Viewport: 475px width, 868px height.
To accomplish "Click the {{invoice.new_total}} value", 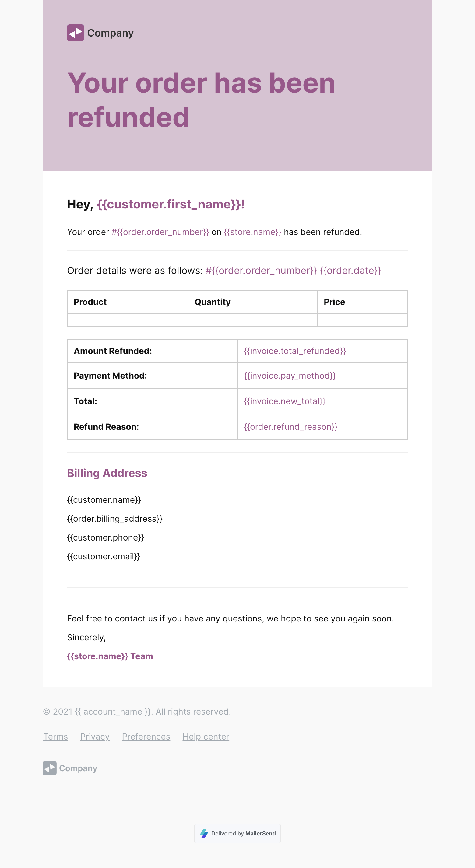I will (x=284, y=401).
